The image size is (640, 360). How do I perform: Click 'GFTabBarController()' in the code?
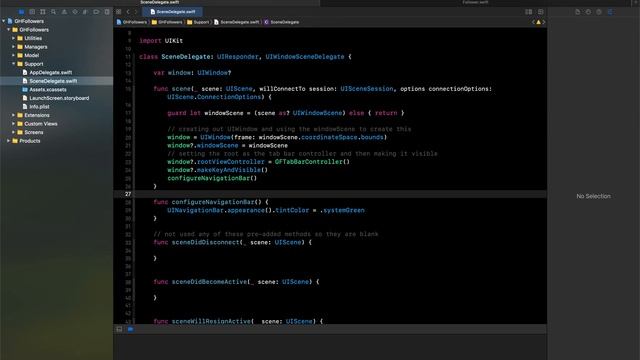point(312,162)
